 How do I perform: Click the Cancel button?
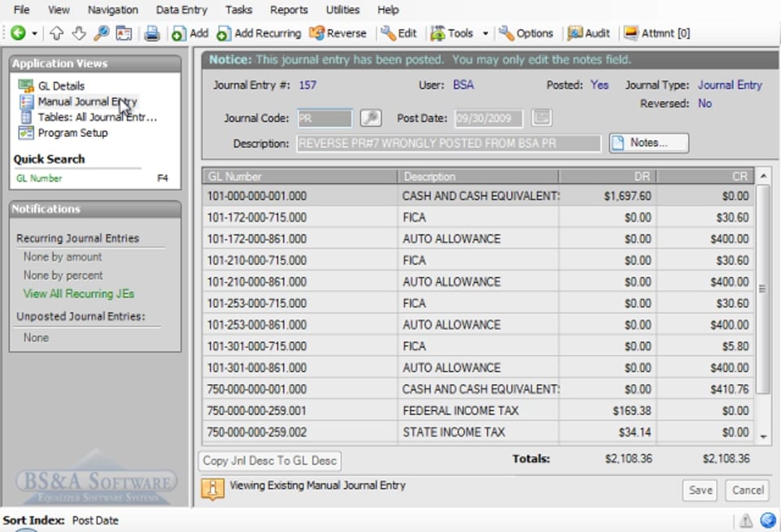[748, 491]
